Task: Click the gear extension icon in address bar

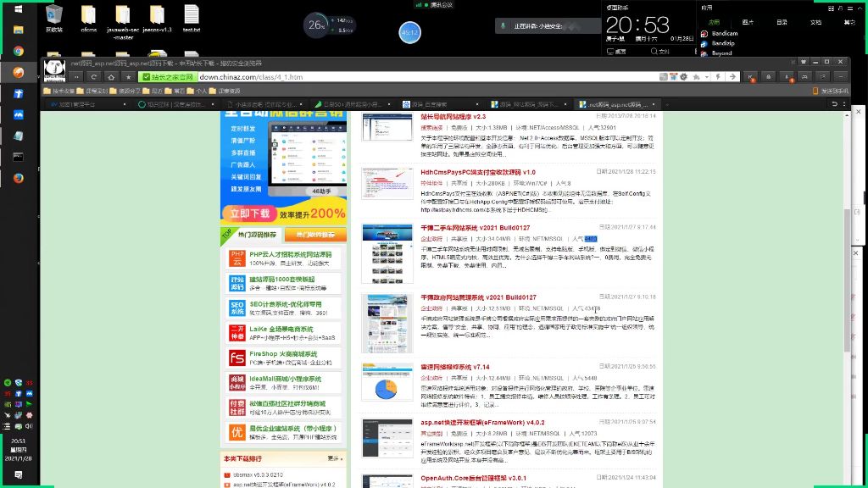Action: (x=684, y=77)
